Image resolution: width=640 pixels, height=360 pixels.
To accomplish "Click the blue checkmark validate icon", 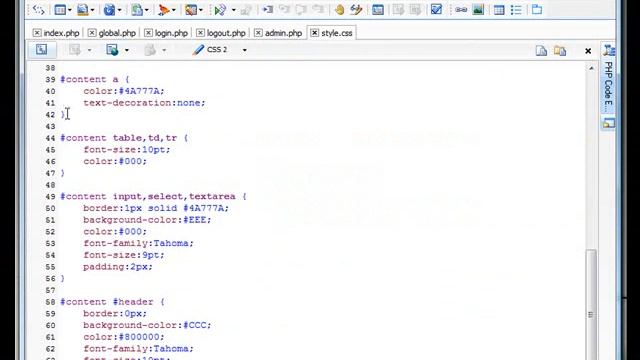I will (436, 9).
